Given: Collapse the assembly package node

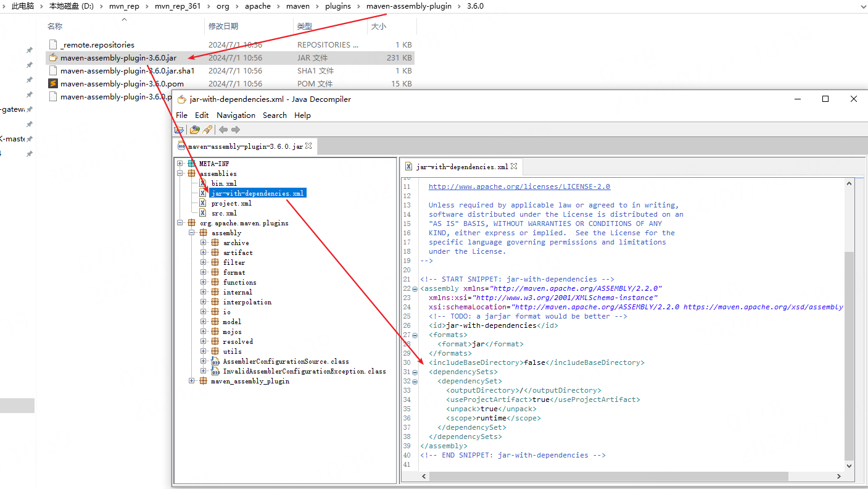Looking at the screenshot, I should click(x=192, y=233).
